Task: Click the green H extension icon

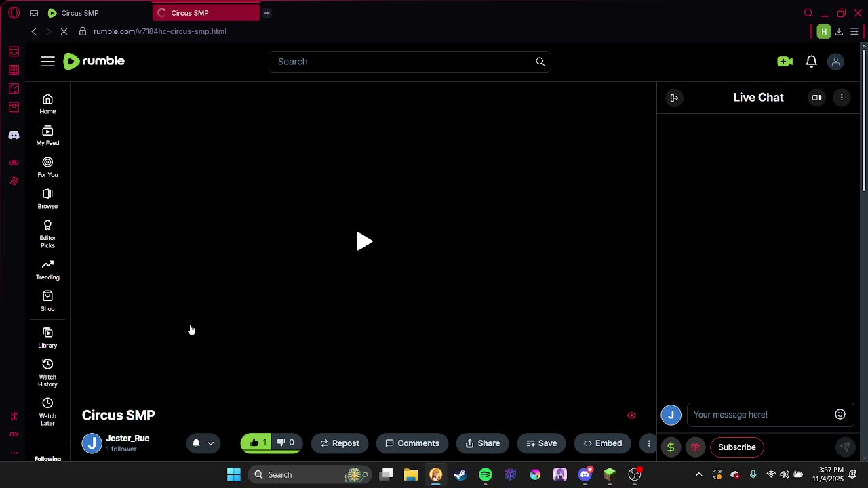Action: click(x=824, y=31)
